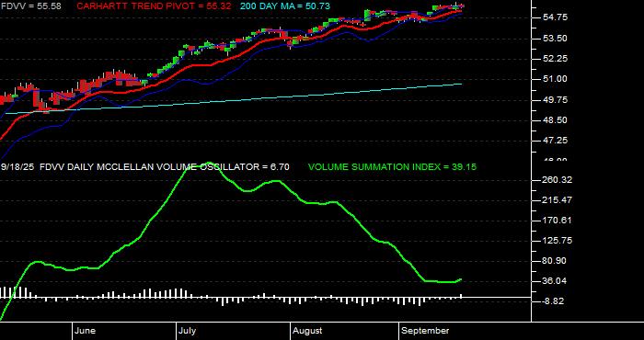The height and width of the screenshot is (340, 644).
Task: Click the CARHARTT TREND PIVOT = 55.32 label
Action: 154,6
